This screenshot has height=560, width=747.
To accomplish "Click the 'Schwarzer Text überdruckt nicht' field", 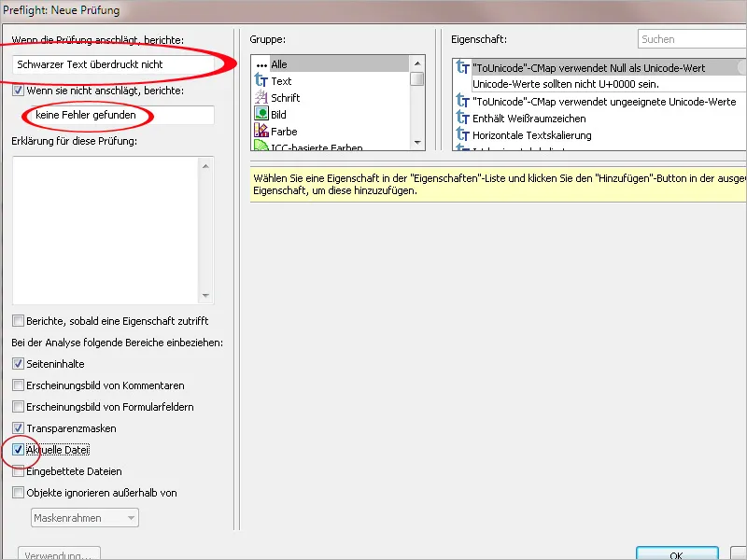I will pos(113,64).
